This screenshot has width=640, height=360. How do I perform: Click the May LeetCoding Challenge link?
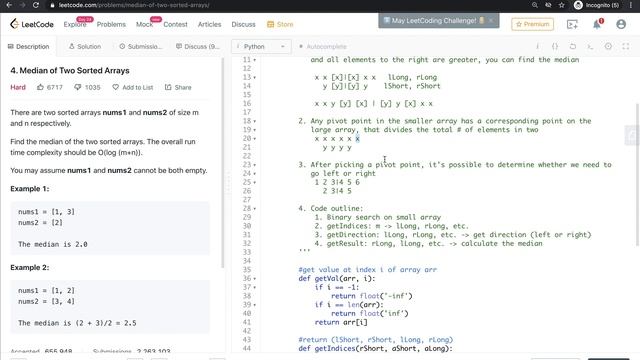(433, 20)
